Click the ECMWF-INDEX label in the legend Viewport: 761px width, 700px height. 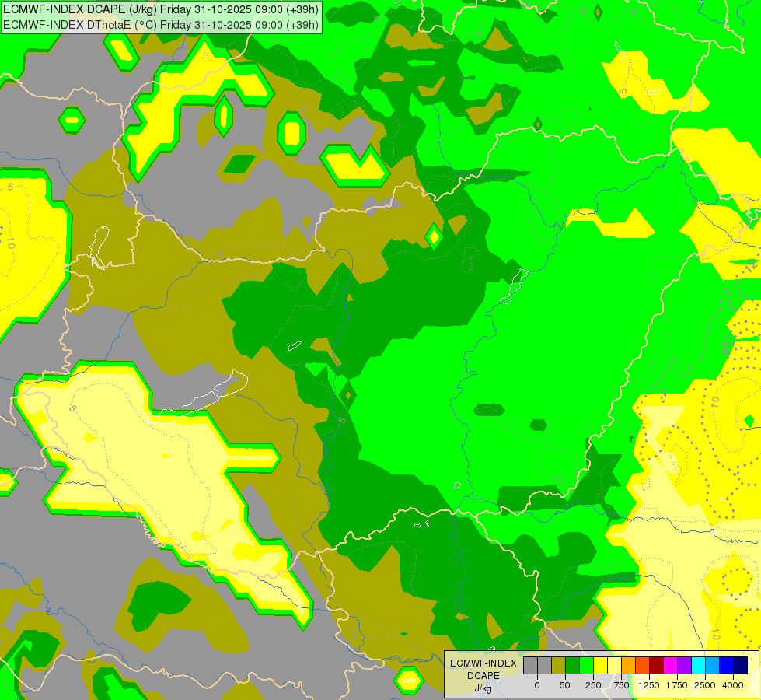483,663
